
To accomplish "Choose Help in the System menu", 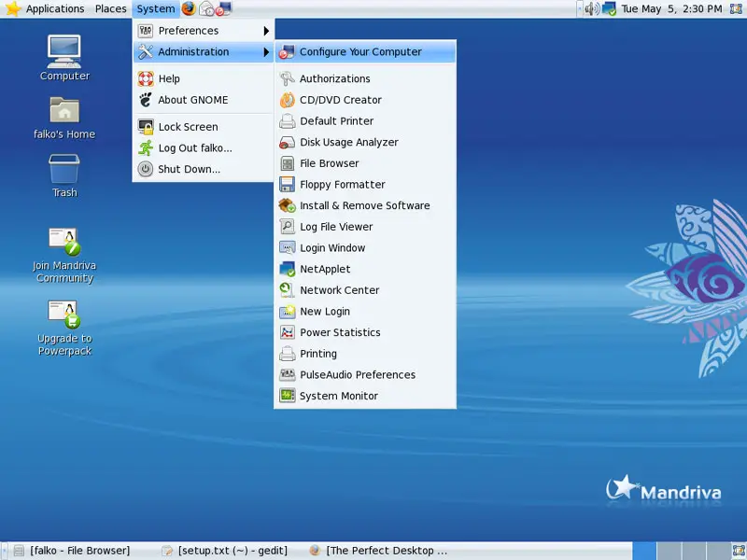I will tap(204, 78).
